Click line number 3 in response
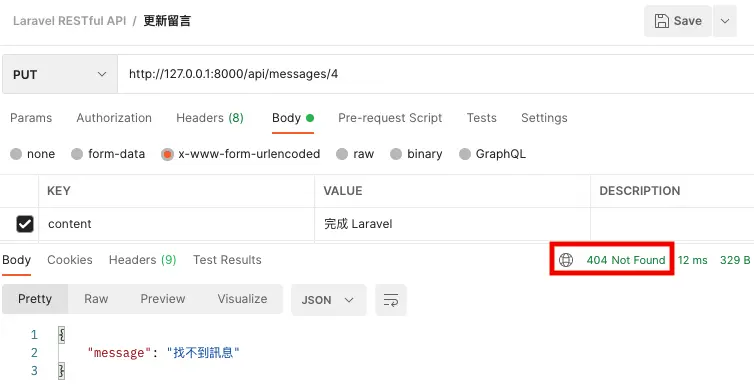The height and width of the screenshot is (385, 754). click(x=34, y=371)
